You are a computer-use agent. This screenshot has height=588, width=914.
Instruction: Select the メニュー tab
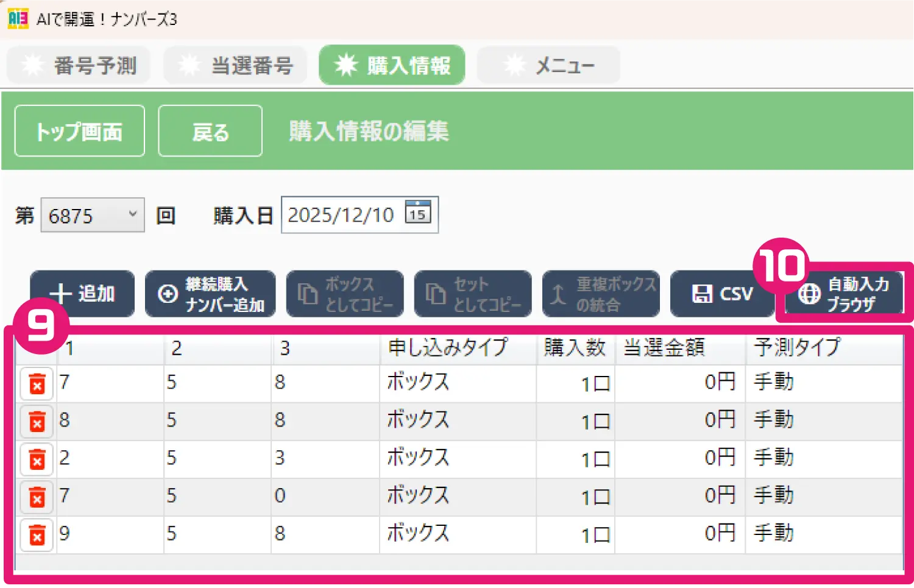click(547, 65)
